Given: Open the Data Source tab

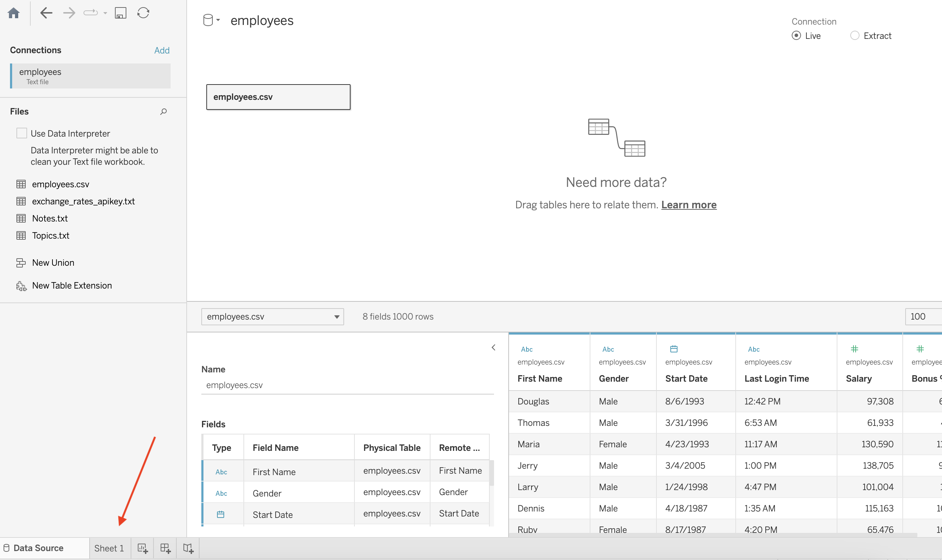Looking at the screenshot, I should point(38,548).
